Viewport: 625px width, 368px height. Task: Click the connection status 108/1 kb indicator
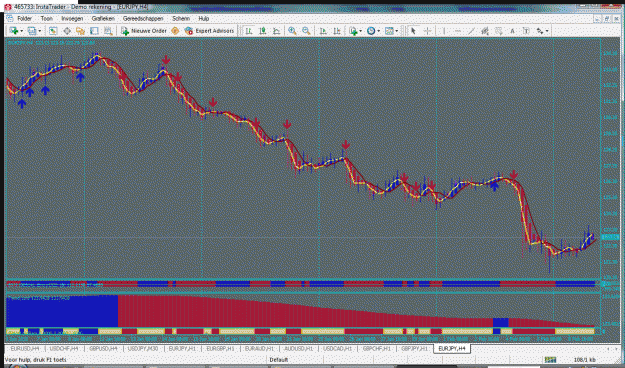tap(585, 360)
